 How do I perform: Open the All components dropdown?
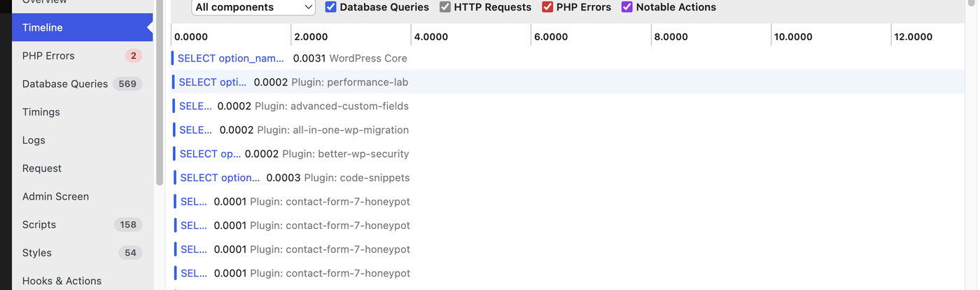(253, 7)
